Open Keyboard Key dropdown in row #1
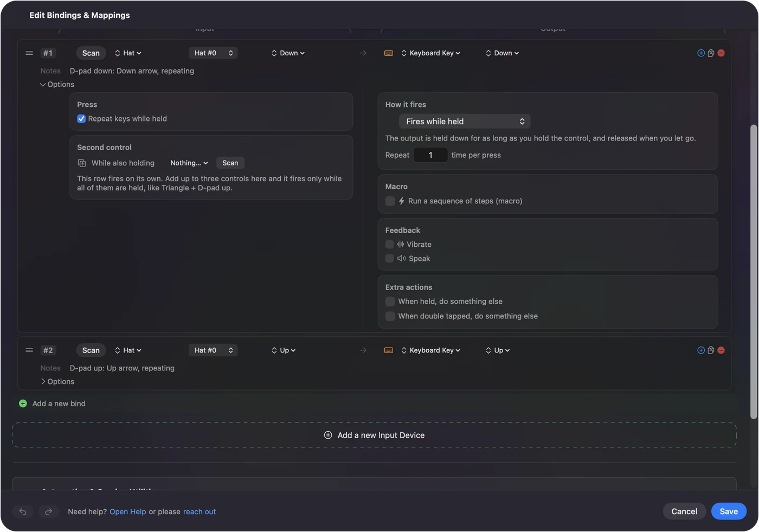 click(x=431, y=53)
